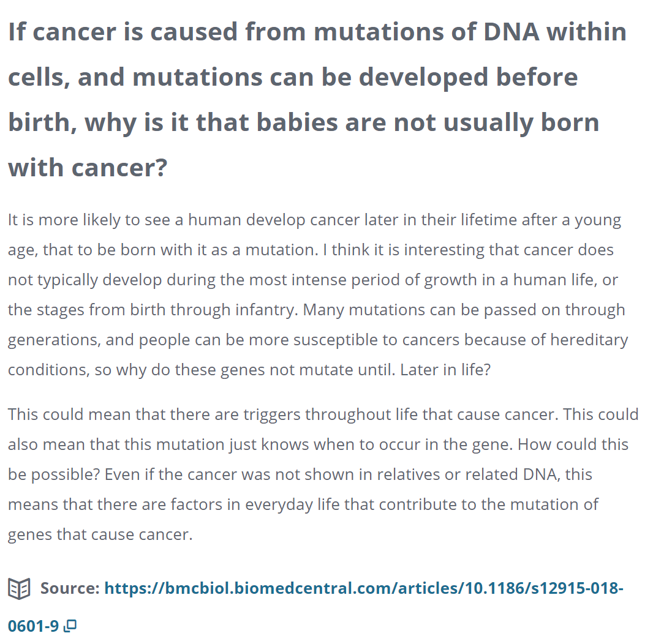The height and width of the screenshot is (644, 653).
Task: Click the phrase 'How could this' in second paragraph
Action: (573, 444)
